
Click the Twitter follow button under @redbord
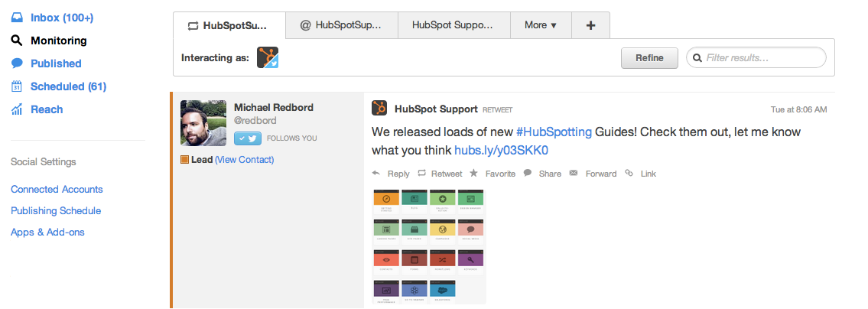point(248,138)
